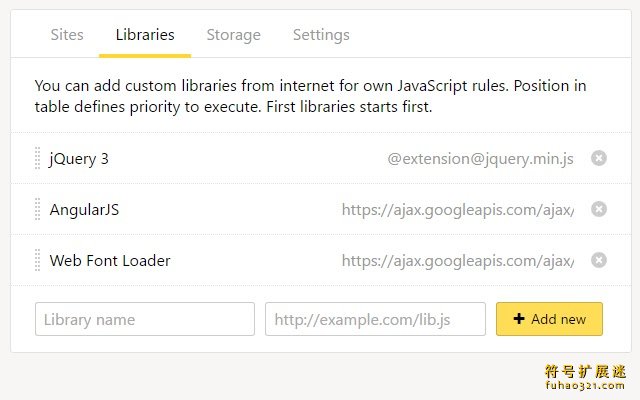Delete the Web Font Loader library

(x=599, y=260)
